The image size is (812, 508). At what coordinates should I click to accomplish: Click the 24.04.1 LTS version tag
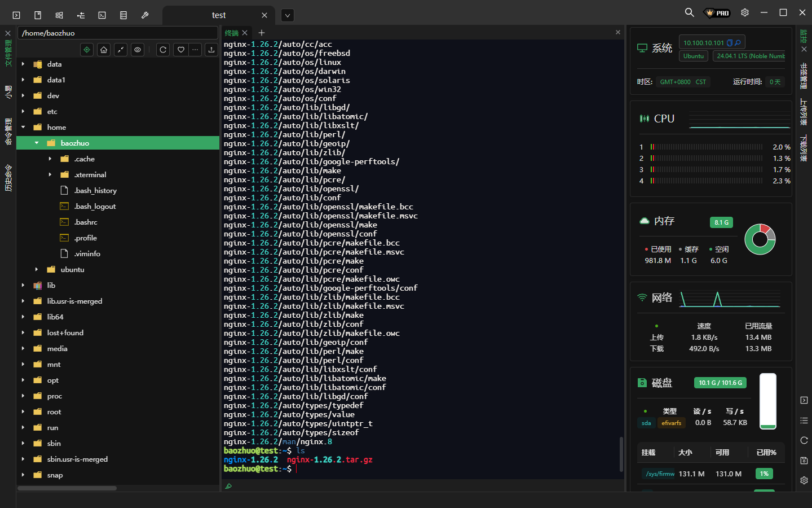[749, 56]
